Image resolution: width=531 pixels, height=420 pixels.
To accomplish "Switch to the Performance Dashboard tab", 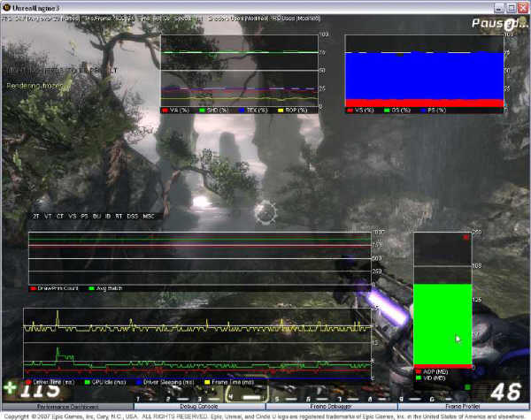I will click(x=67, y=407).
